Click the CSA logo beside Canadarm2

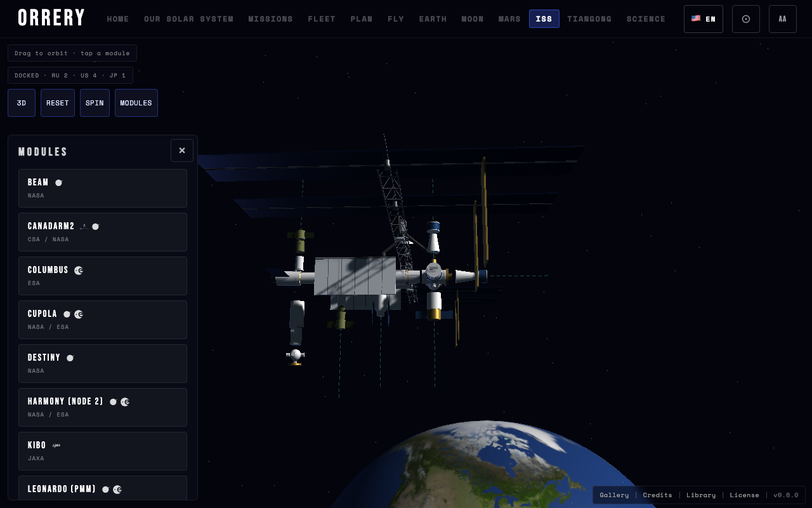(83, 227)
